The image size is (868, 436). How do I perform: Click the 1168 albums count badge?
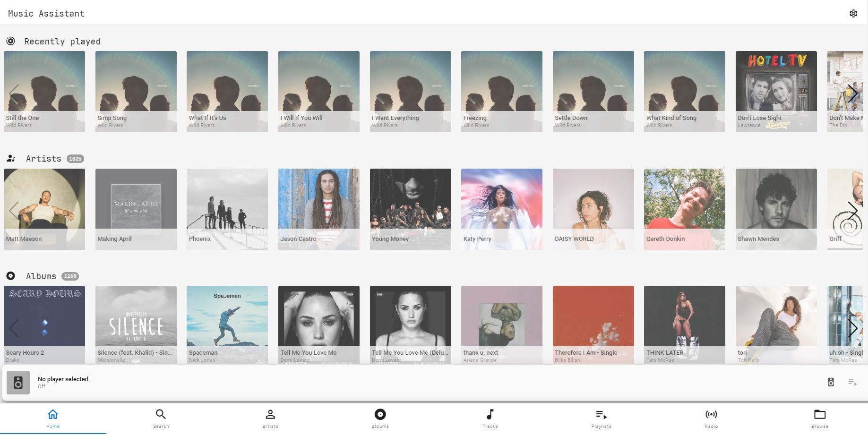tap(70, 276)
